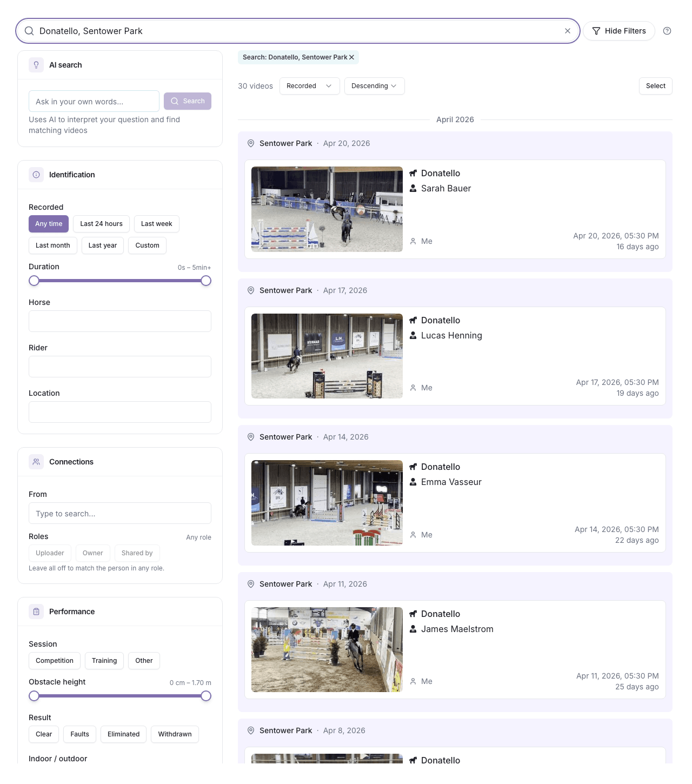Open video thumbnail for Sarah Bauer ride
This screenshot has width=692, height=784.
(327, 209)
